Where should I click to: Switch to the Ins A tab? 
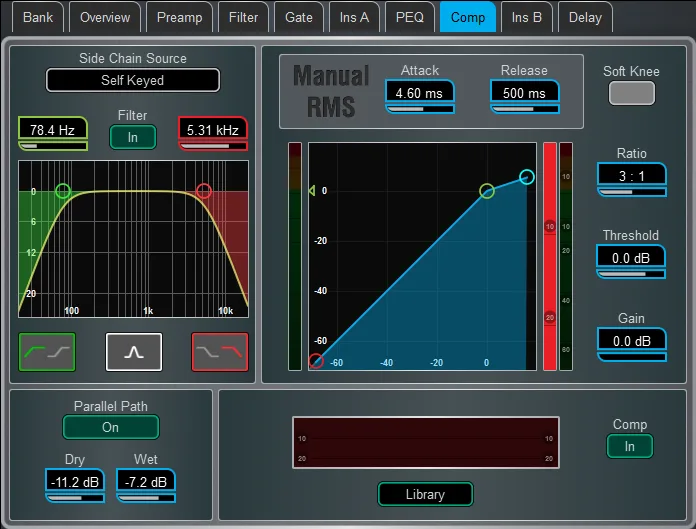[354, 17]
